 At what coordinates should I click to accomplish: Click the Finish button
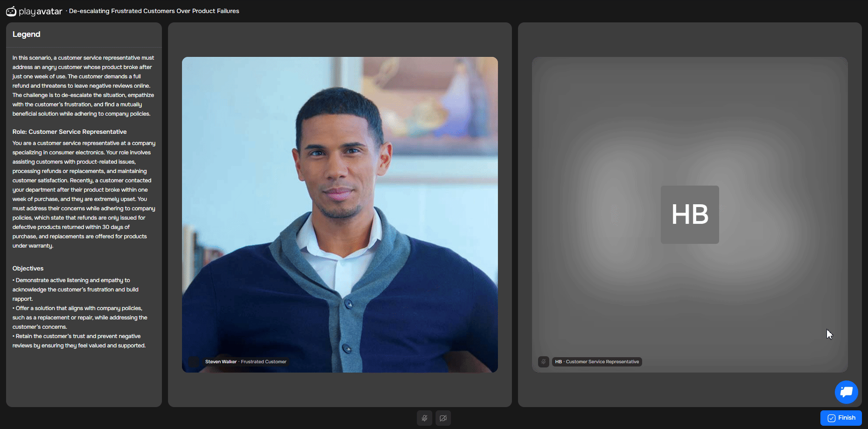(x=841, y=418)
